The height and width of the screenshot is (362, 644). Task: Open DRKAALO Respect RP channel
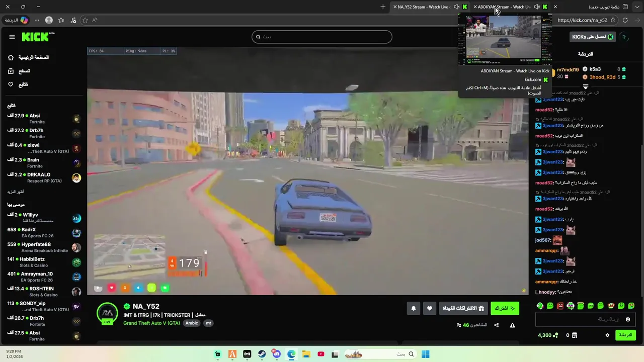[44, 177]
